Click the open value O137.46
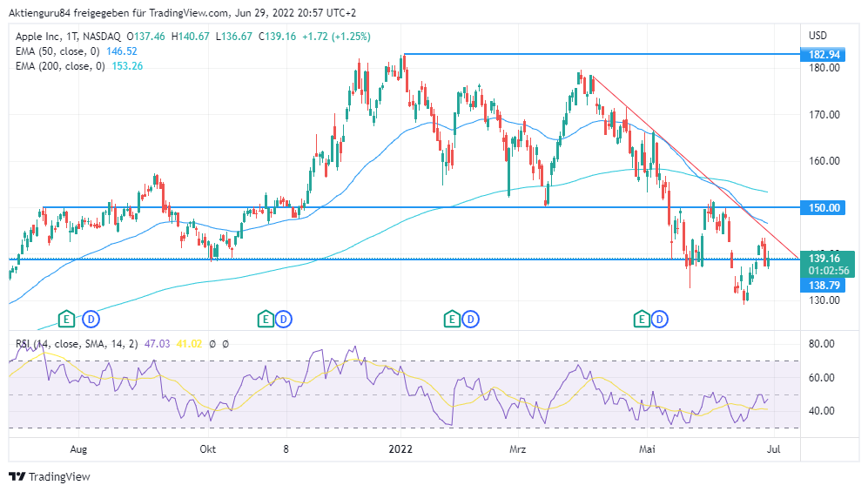 click(145, 37)
